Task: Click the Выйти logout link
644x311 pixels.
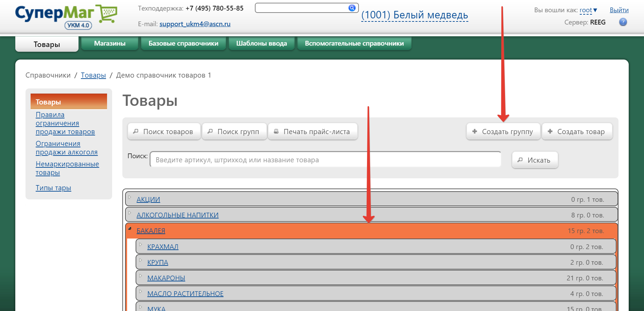Action: [619, 10]
